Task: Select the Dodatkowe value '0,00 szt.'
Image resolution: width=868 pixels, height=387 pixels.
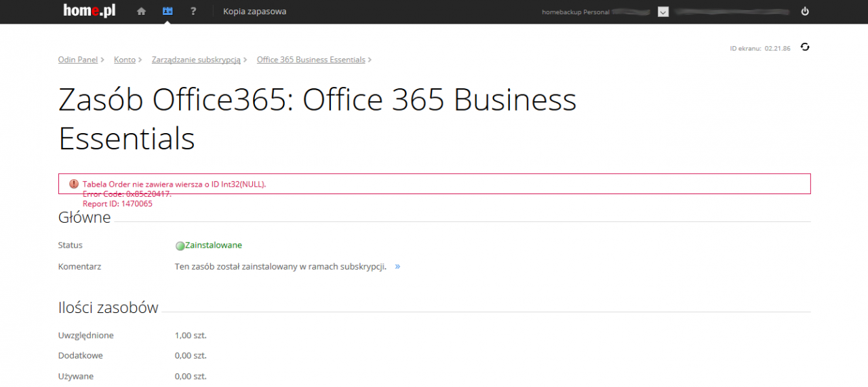Action: [x=191, y=356]
